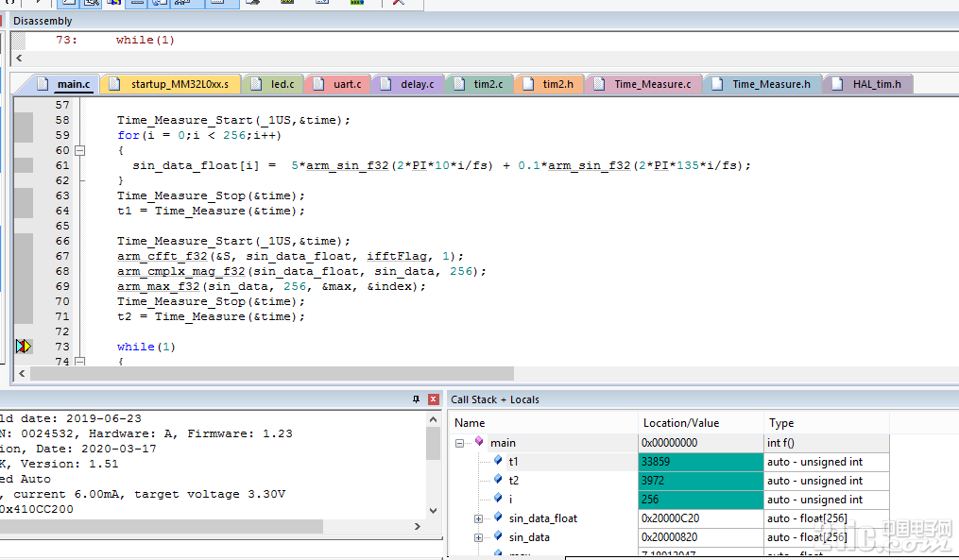This screenshot has height=560, width=959.
Task: Click the breakpoint gutter at line 67
Action: click(x=24, y=256)
